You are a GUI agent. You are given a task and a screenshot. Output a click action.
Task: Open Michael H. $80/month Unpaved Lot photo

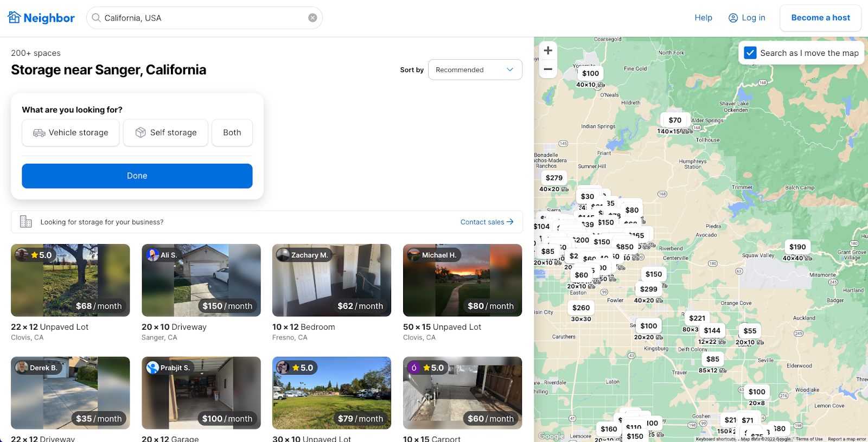463,280
